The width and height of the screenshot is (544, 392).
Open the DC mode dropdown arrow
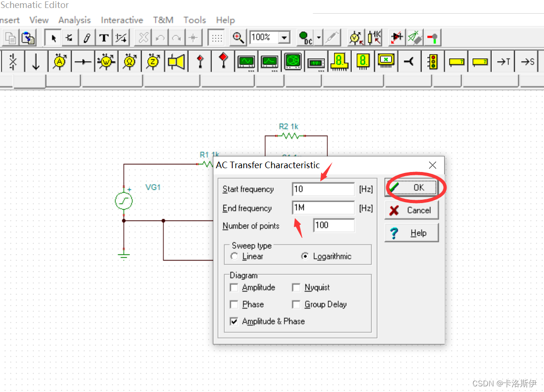point(319,38)
